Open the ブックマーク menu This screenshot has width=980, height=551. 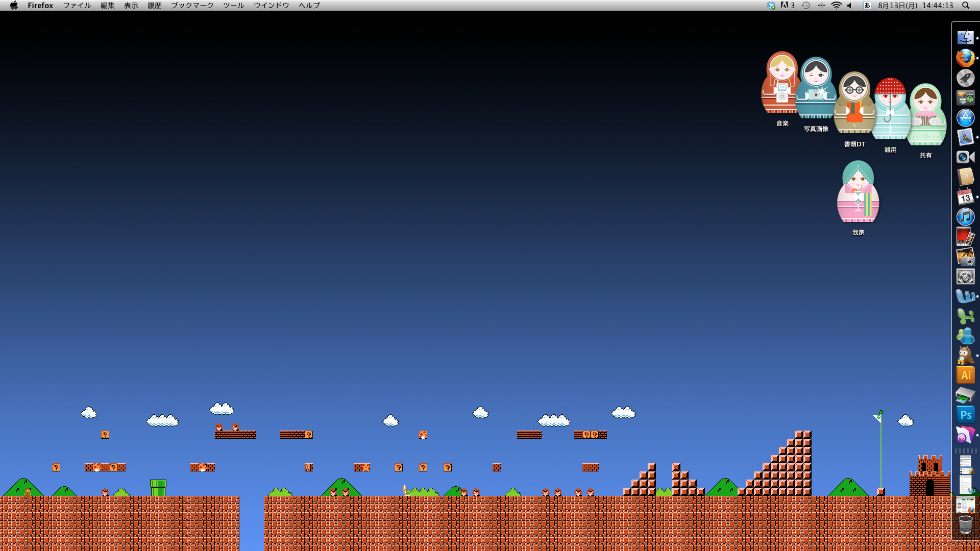coord(192,5)
